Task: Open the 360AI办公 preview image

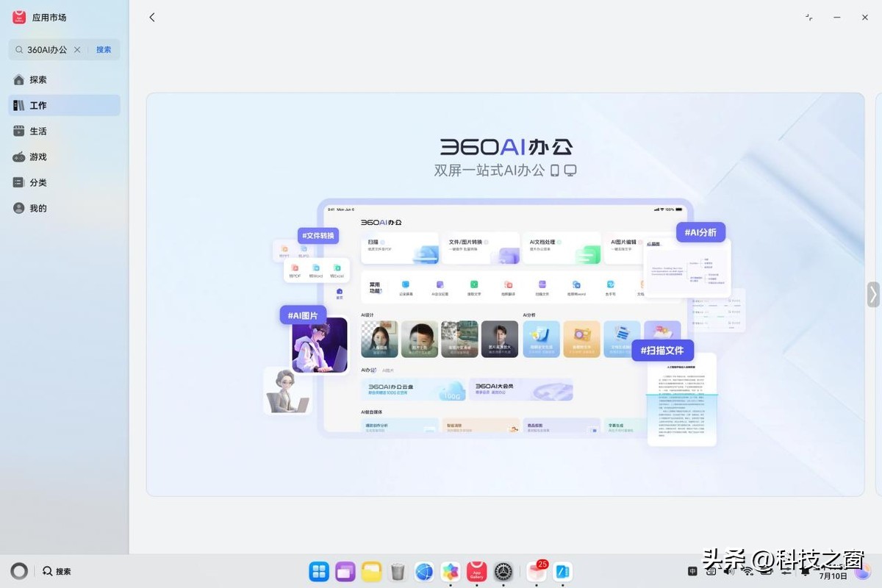Action: [x=505, y=294]
